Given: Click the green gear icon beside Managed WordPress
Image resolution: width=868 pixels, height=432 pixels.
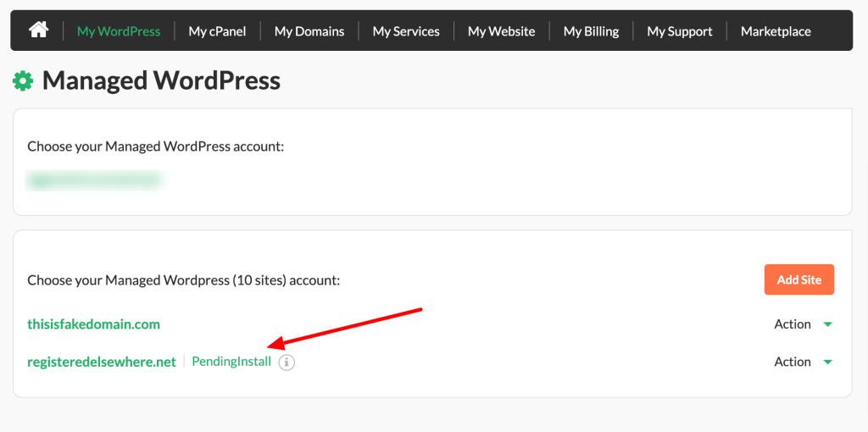Looking at the screenshot, I should point(23,82).
